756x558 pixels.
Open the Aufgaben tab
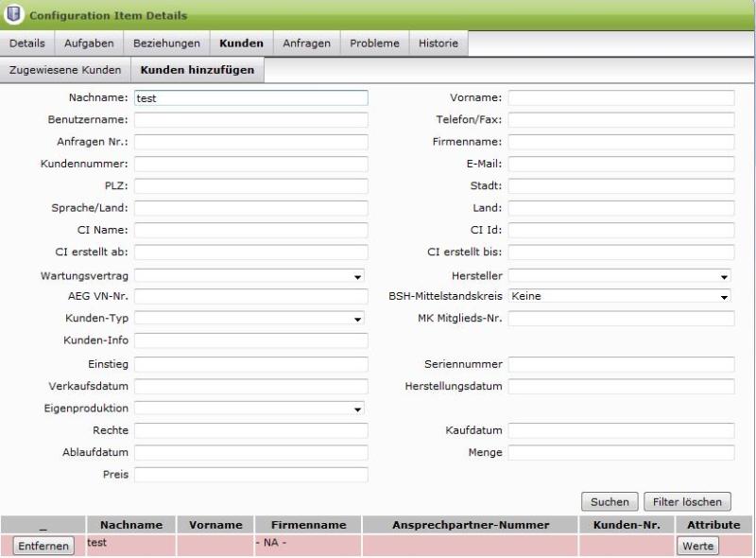tap(89, 44)
